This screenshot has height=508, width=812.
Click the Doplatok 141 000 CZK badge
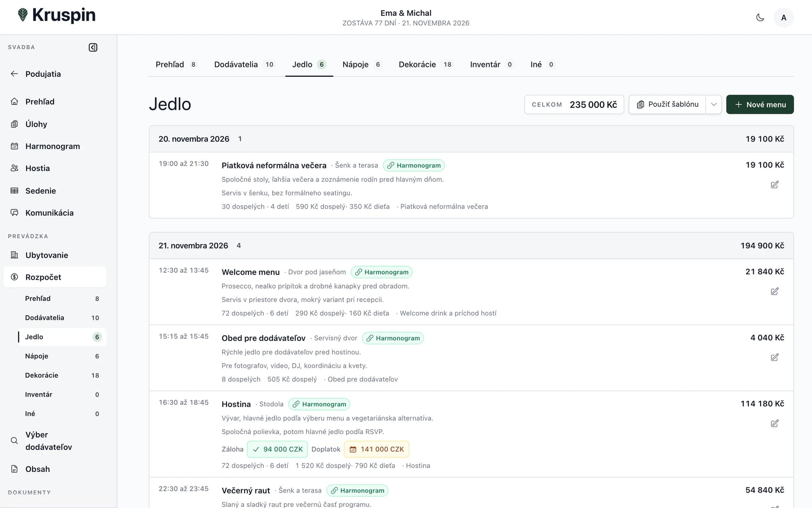[x=376, y=449]
